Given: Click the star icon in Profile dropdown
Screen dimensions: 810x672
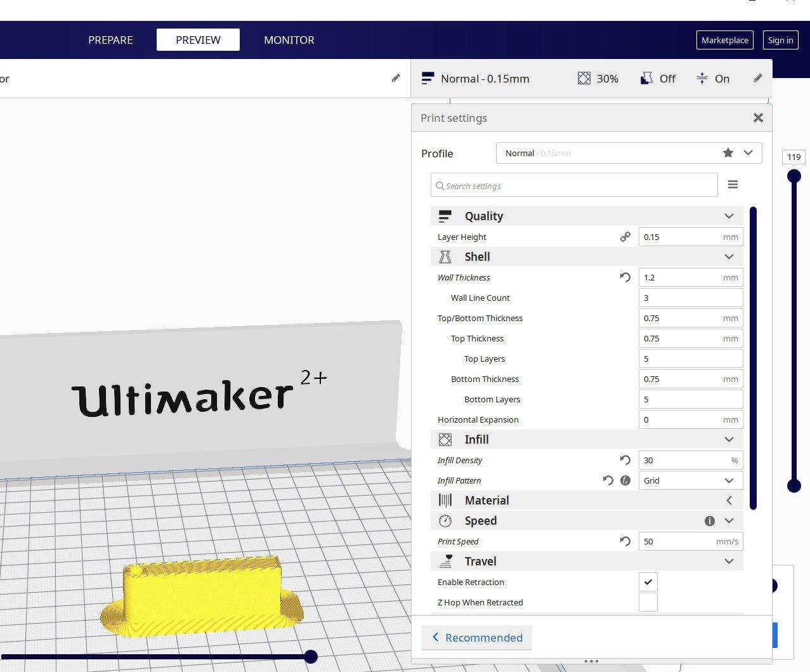Looking at the screenshot, I should (x=728, y=153).
